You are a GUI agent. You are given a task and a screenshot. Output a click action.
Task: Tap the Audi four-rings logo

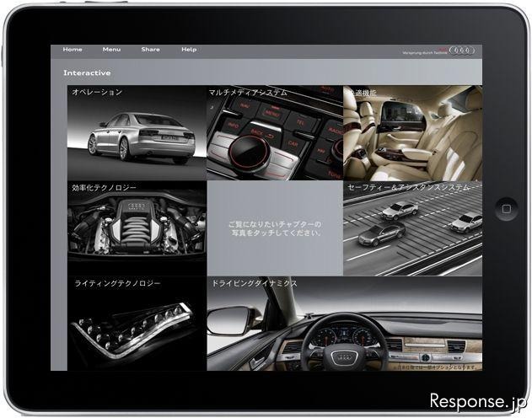click(463, 51)
